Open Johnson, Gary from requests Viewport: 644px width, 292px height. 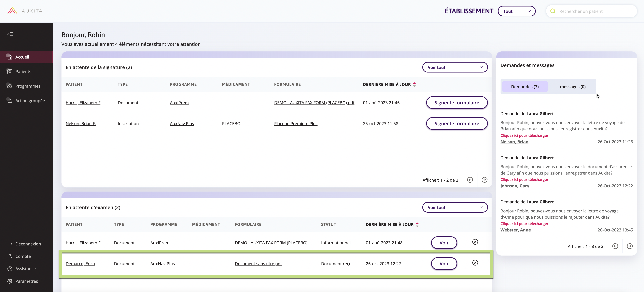coord(515,186)
